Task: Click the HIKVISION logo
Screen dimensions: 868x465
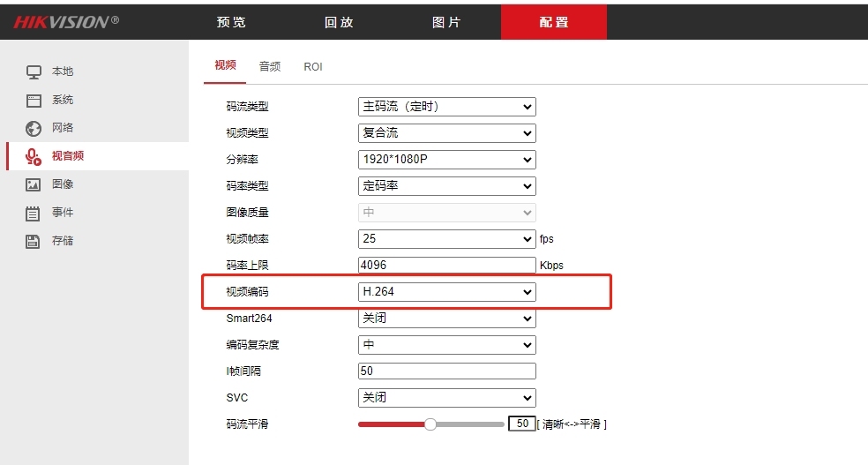Action: 66,22
